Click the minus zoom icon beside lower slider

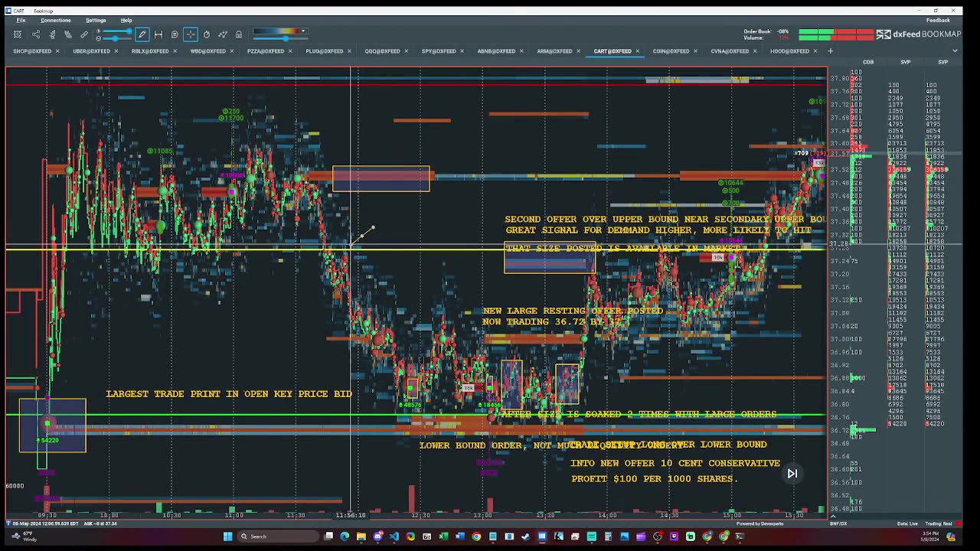[x=98, y=39]
